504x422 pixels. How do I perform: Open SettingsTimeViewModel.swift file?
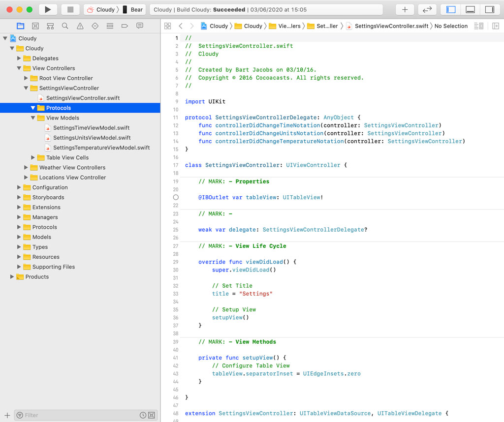(91, 128)
